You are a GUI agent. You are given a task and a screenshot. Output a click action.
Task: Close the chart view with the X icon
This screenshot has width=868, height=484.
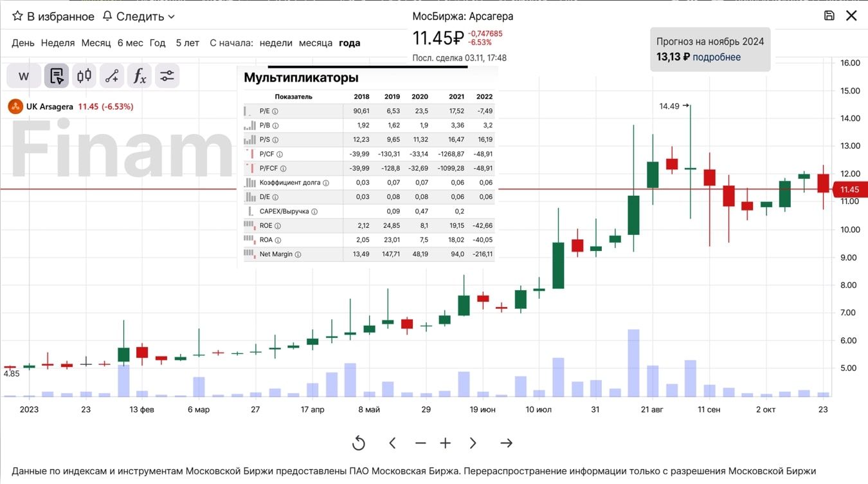pyautogui.click(x=851, y=16)
